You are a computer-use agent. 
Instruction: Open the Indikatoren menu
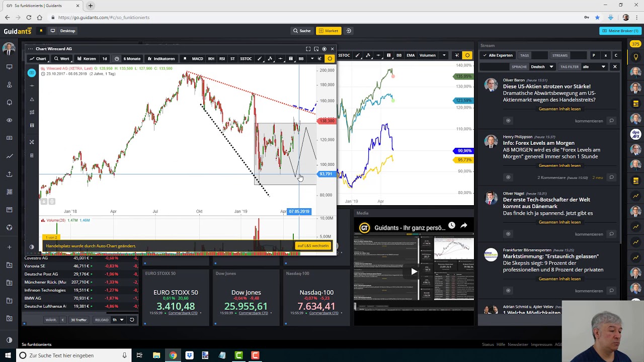click(x=161, y=59)
